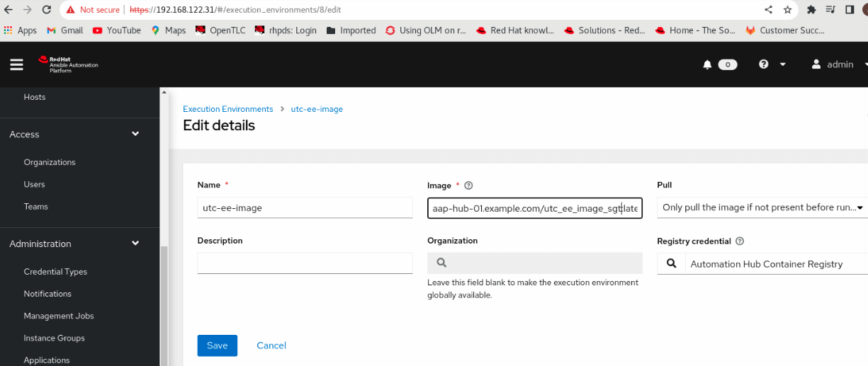Collapse the Administration sidebar section
This screenshot has height=366, width=868.
pos(135,244)
